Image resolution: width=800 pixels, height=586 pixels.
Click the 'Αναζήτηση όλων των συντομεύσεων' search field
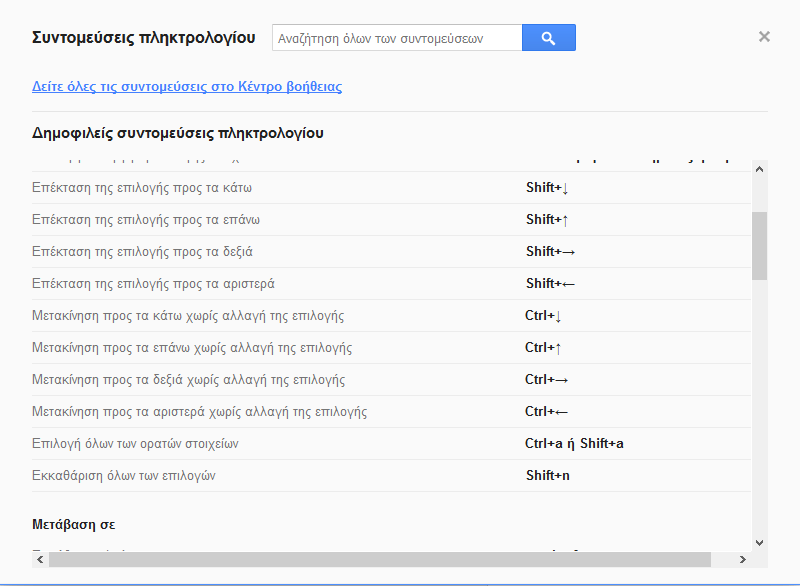[x=397, y=38]
